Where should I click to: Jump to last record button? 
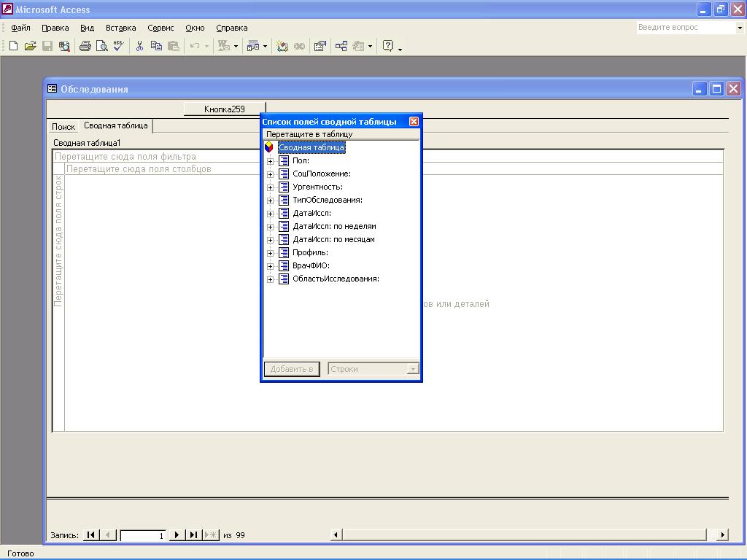pos(193,534)
